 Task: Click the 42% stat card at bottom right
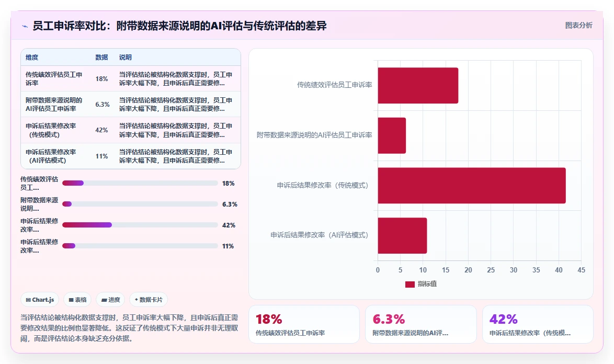click(x=538, y=324)
